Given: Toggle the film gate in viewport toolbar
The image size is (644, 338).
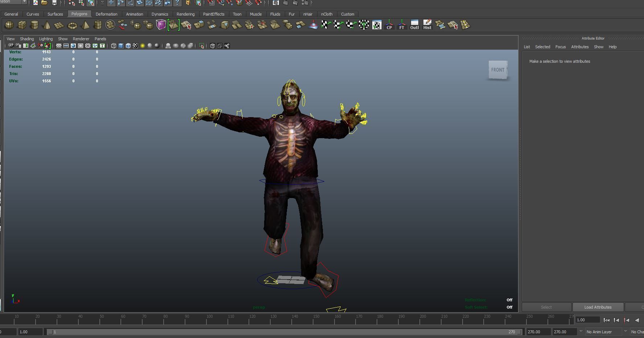Looking at the screenshot, I should (66, 46).
